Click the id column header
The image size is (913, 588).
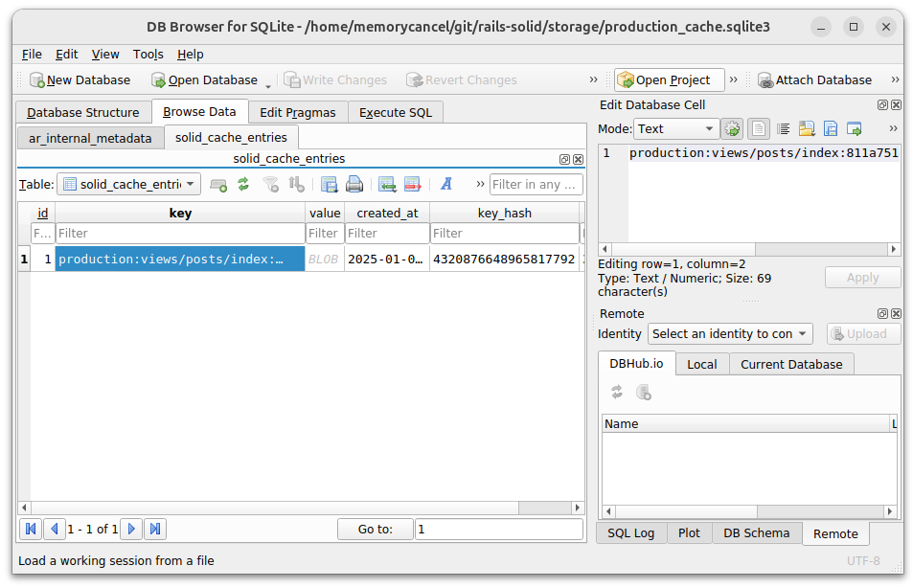pyautogui.click(x=42, y=213)
